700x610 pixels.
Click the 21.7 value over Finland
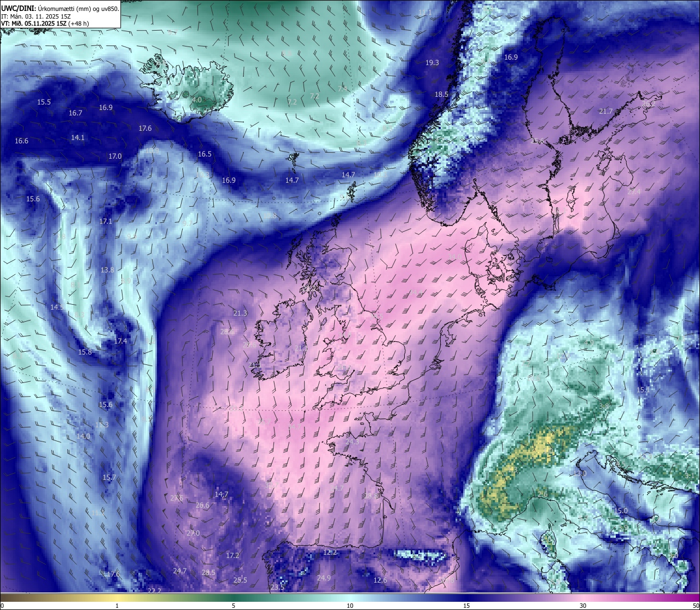pyautogui.click(x=605, y=112)
